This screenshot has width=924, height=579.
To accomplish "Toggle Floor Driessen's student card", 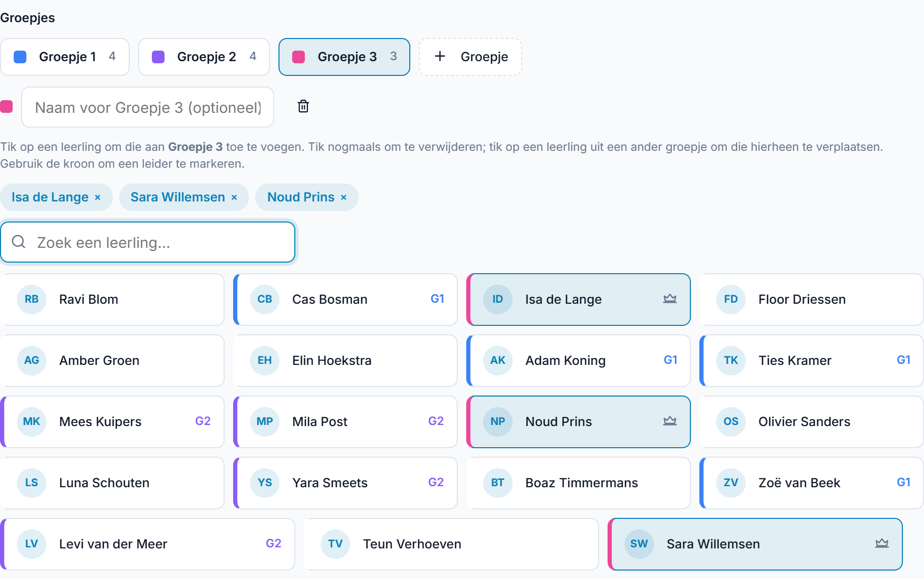I will [x=812, y=300].
